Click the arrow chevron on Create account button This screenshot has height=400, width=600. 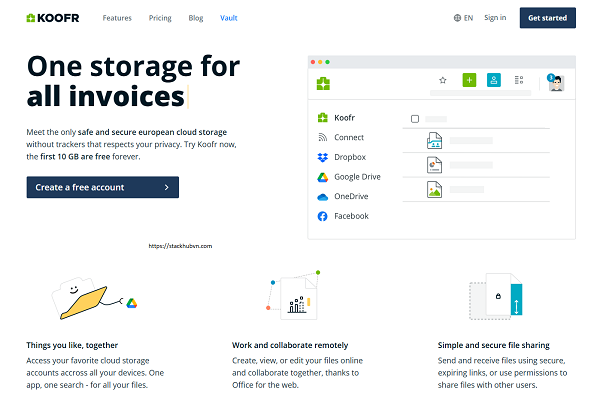click(x=166, y=187)
